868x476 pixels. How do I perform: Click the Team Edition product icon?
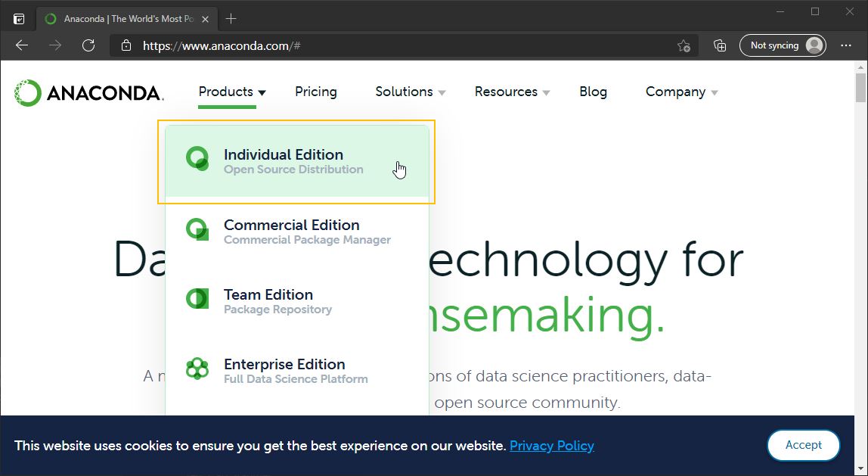point(197,299)
